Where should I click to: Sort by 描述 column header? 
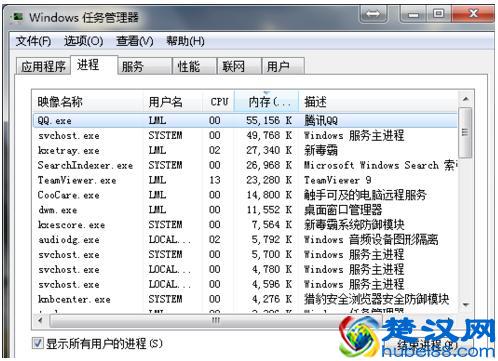pyautogui.click(x=379, y=102)
